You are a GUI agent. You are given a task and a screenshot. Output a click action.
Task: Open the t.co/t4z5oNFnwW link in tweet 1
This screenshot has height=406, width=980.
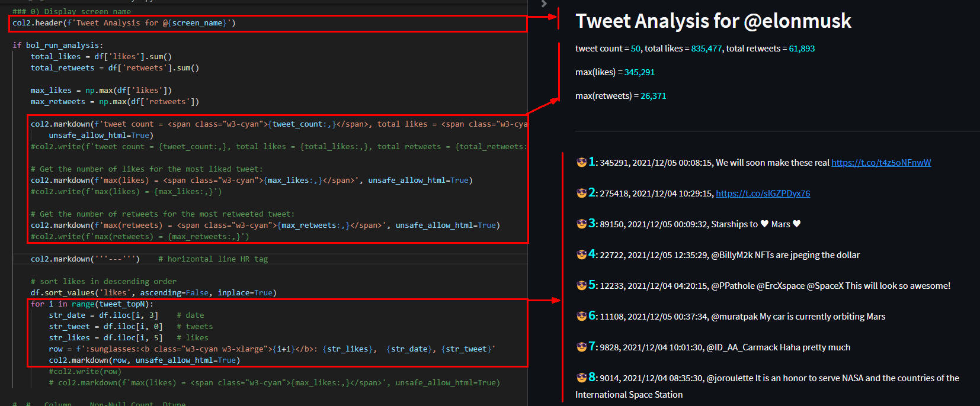(x=881, y=163)
